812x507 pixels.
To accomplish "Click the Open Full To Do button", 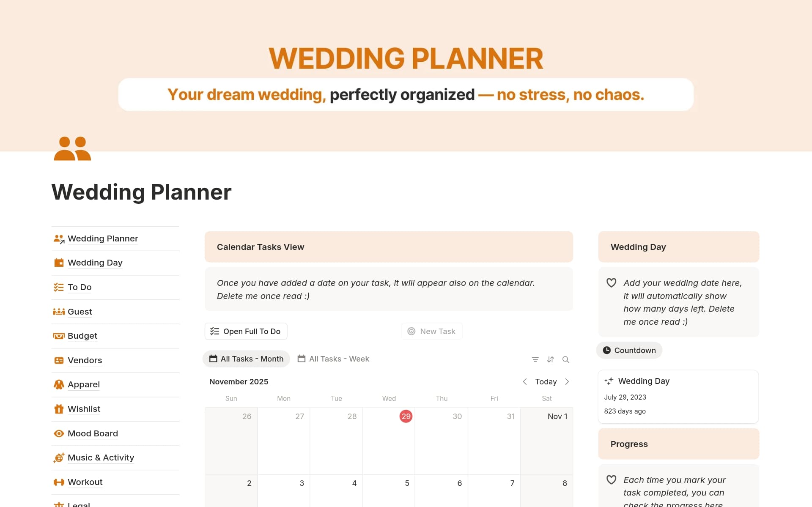I will point(246,332).
